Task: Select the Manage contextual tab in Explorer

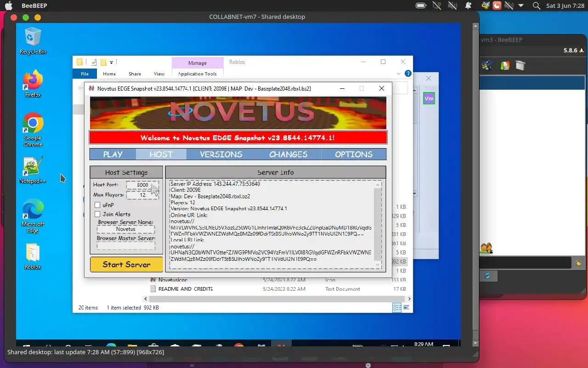Action: pyautogui.click(x=198, y=63)
